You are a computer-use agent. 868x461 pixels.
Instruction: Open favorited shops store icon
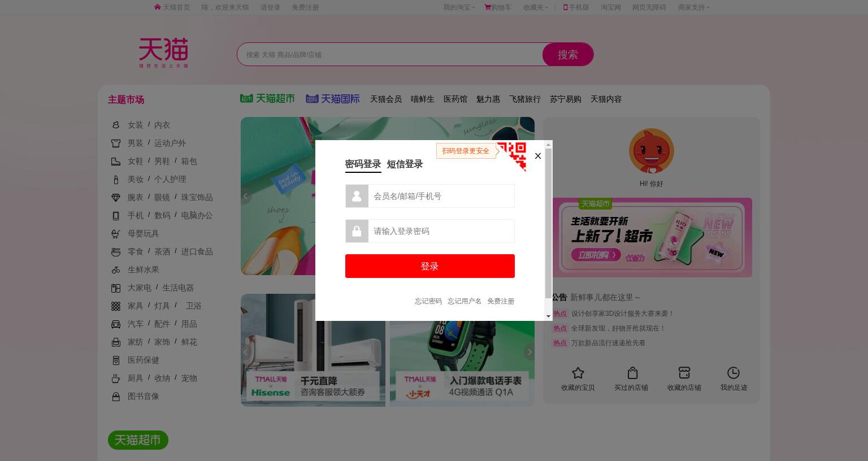pos(684,373)
